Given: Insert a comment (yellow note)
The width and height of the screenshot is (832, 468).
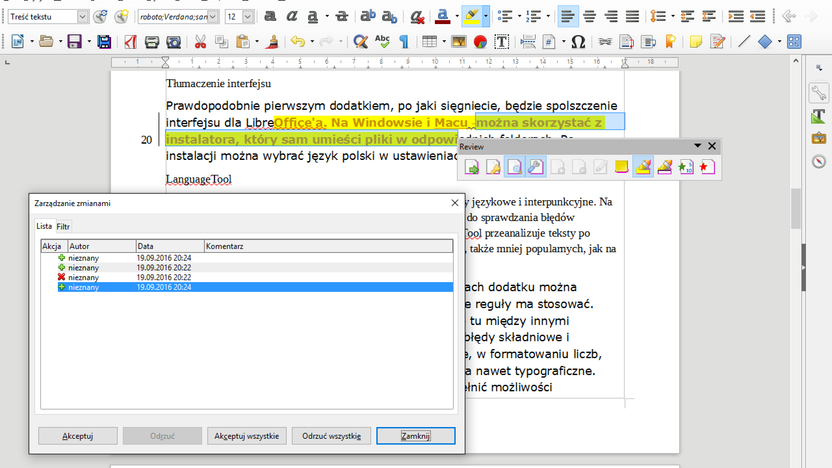Looking at the screenshot, I should [x=696, y=41].
